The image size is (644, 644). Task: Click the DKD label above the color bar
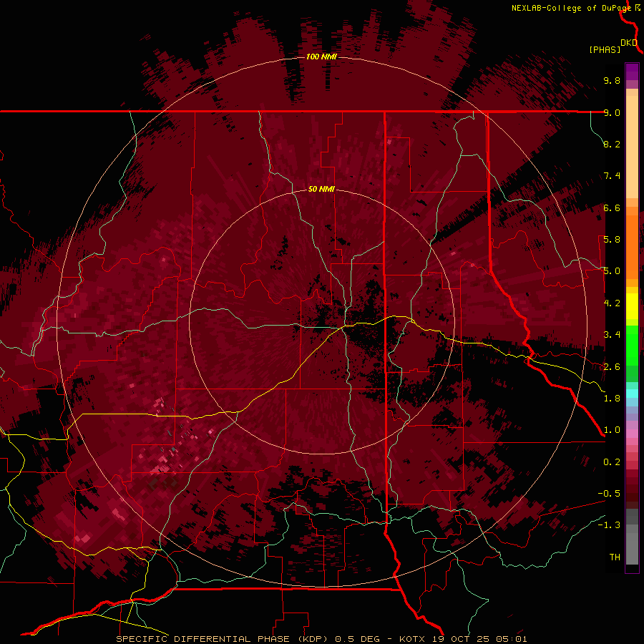[x=629, y=42]
